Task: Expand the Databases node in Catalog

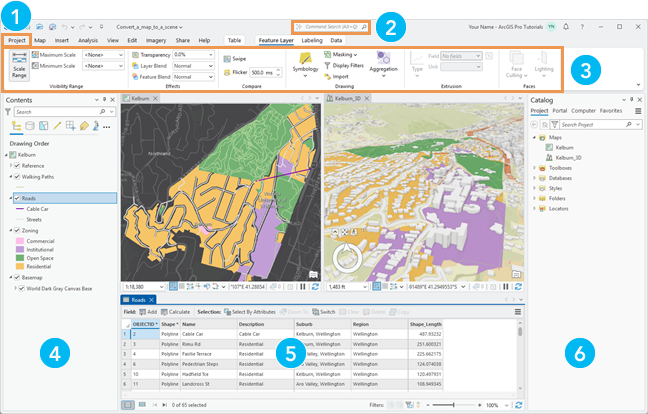Action: [534, 178]
